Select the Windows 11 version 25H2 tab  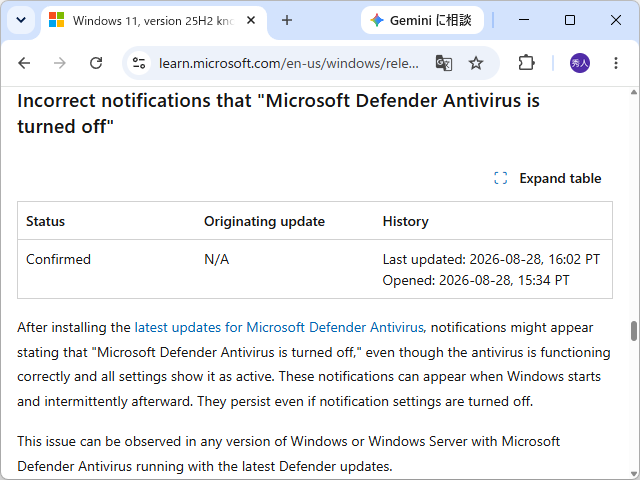[x=153, y=20]
